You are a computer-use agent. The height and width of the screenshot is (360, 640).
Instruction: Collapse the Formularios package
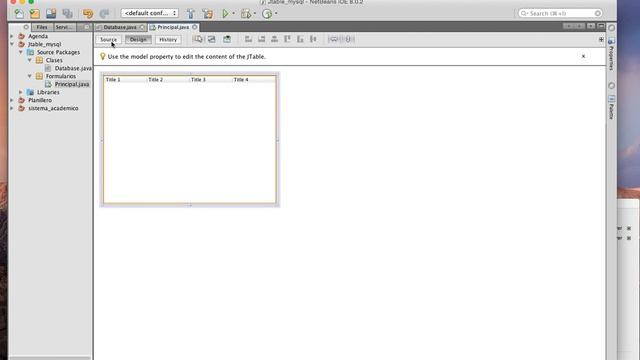pyautogui.click(x=30, y=76)
